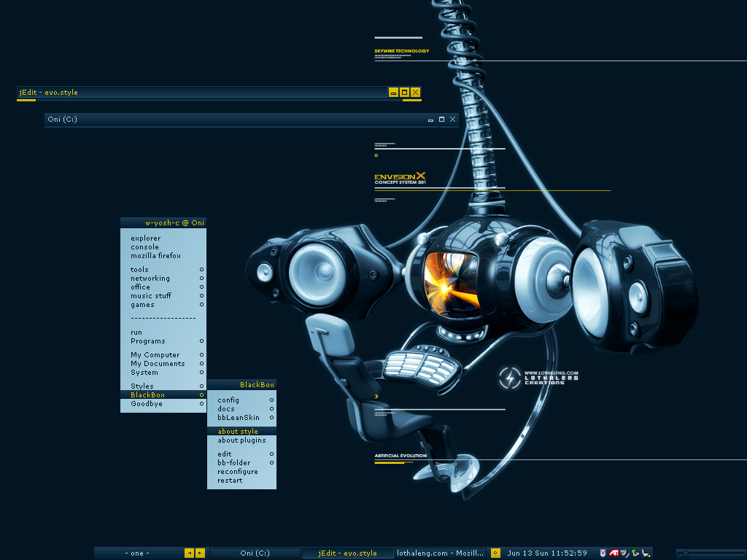Click the grey mouse tray icon
747x560 pixels.
pos(624,553)
